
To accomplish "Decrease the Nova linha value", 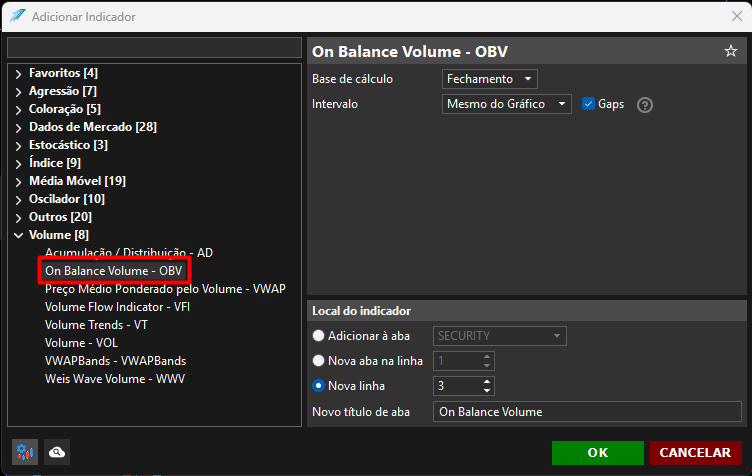I will pyautogui.click(x=487, y=390).
